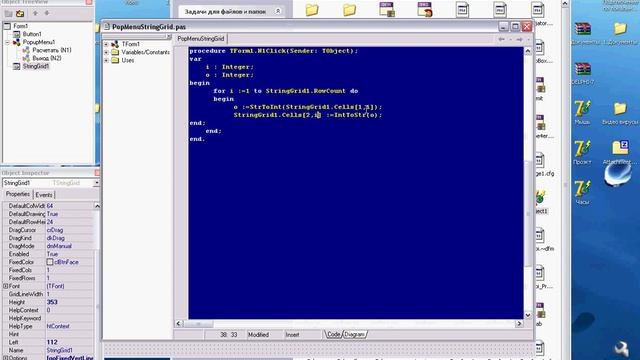The image size is (640, 360).
Task: Click the DragMode value dmManual
Action: [59, 246]
